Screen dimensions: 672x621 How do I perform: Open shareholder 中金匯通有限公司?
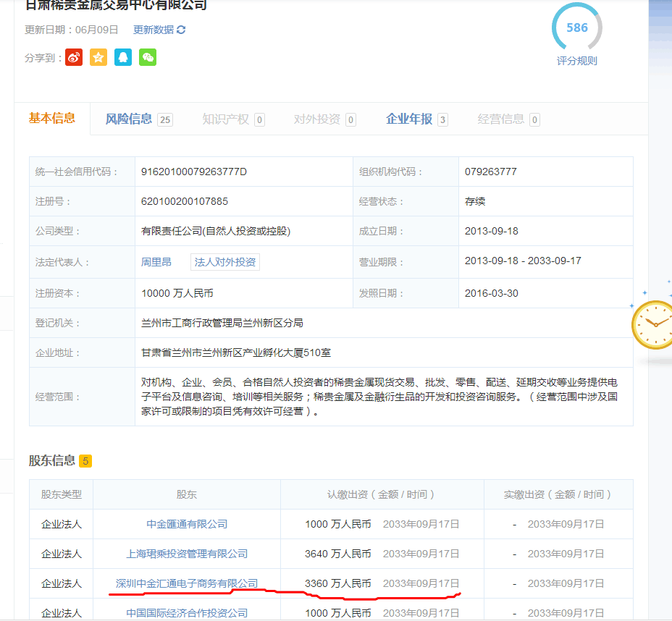coord(187,524)
